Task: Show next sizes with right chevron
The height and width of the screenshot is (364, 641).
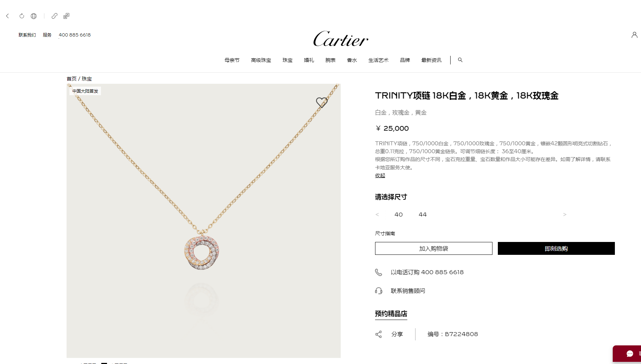Action: (565, 214)
